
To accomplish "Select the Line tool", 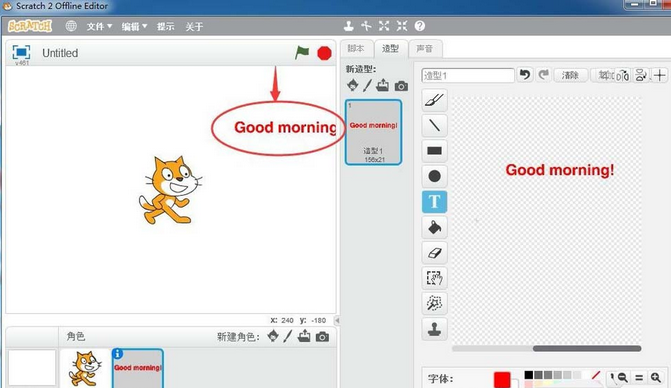I will click(x=434, y=125).
